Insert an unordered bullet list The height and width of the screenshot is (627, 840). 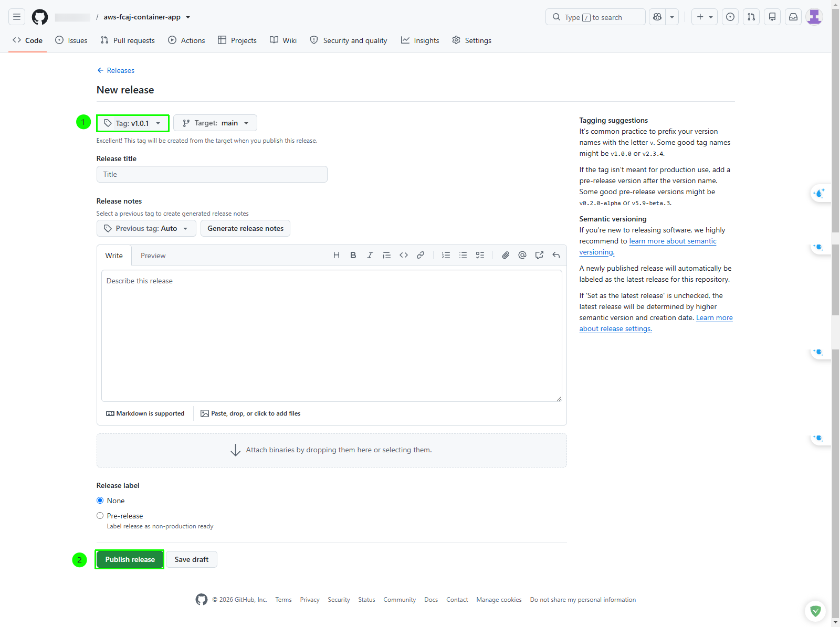coord(463,255)
